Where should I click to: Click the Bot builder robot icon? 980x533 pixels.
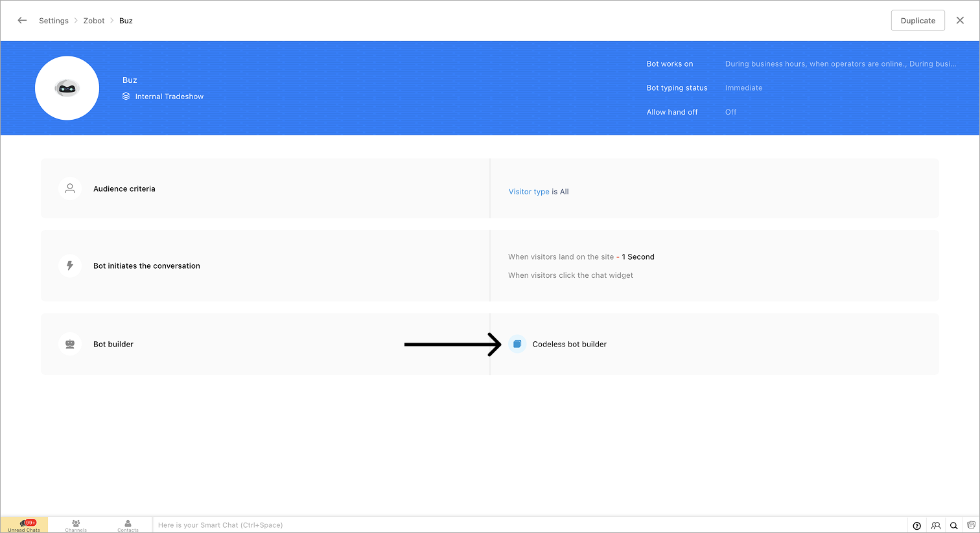[70, 344]
